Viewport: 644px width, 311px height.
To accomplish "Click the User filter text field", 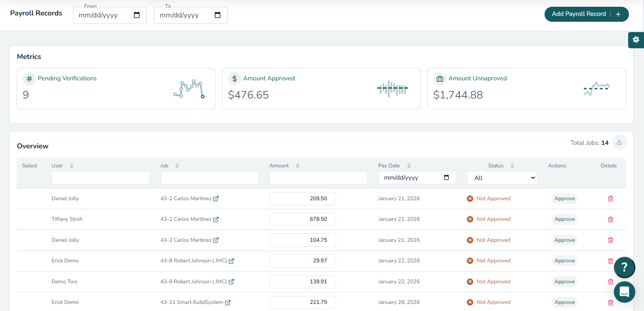I will point(101,178).
